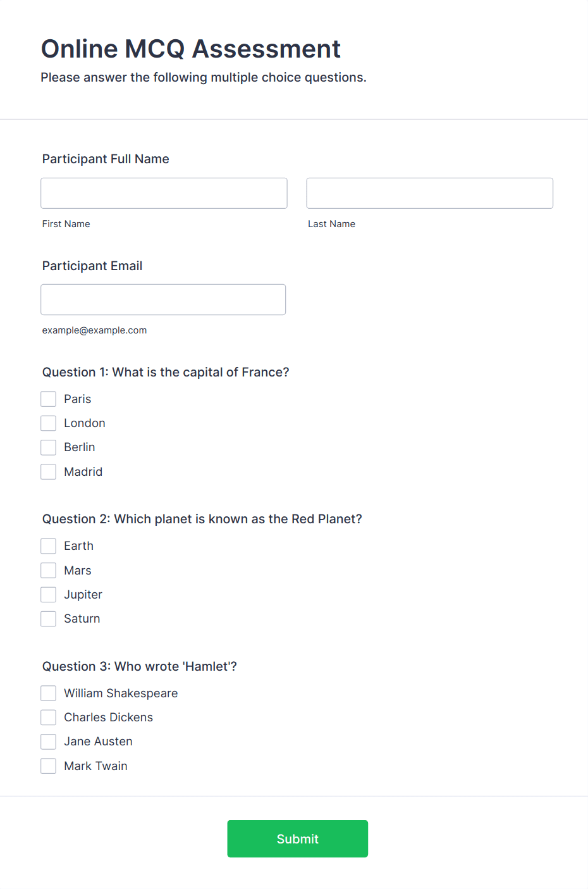Check Jane Austen for the Hamlet question
The height and width of the screenshot is (889, 588).
(x=48, y=741)
